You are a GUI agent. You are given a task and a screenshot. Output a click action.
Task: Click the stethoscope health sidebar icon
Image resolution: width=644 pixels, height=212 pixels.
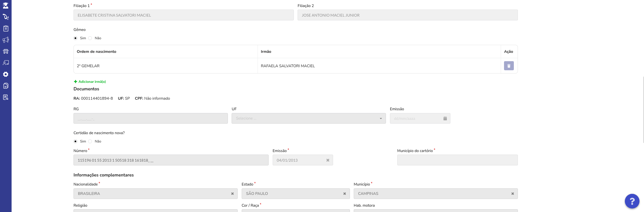(6, 17)
